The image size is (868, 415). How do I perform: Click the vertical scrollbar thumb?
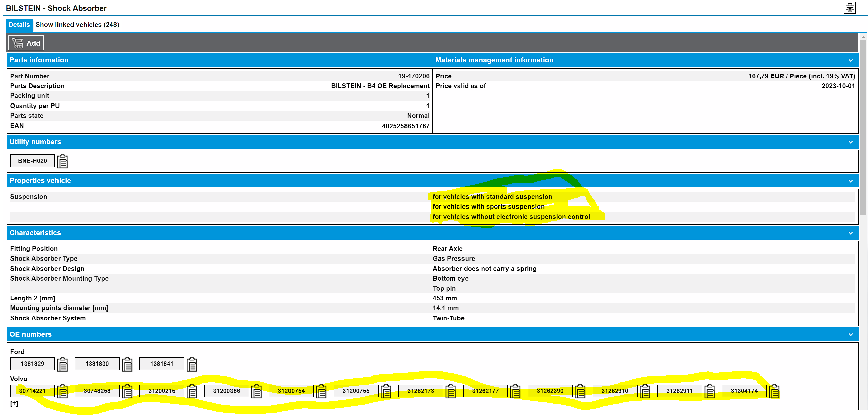coord(863,127)
